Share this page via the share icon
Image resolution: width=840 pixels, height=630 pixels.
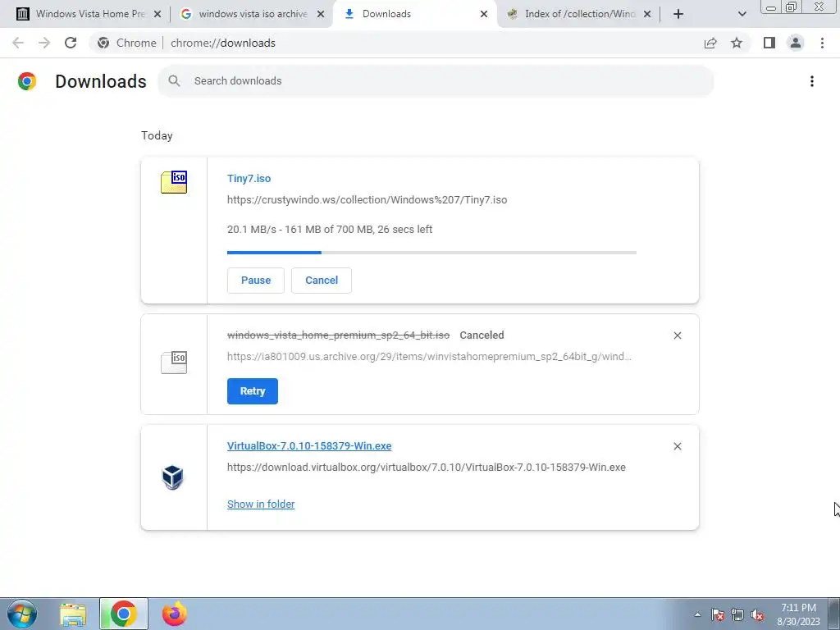(710, 43)
